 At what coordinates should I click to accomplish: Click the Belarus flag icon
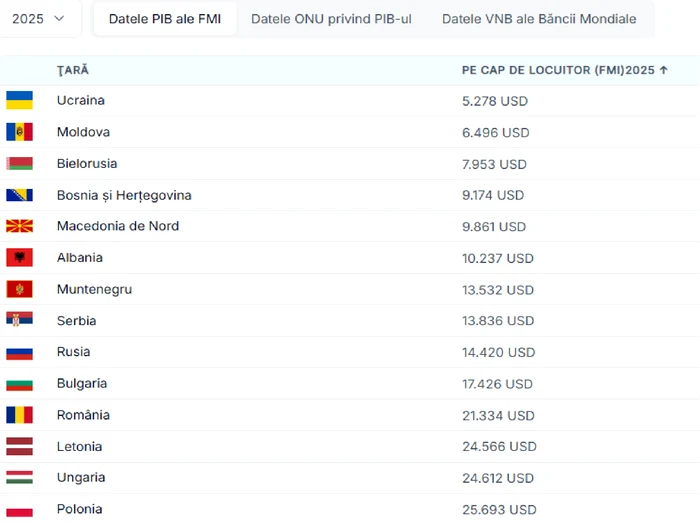(19, 164)
